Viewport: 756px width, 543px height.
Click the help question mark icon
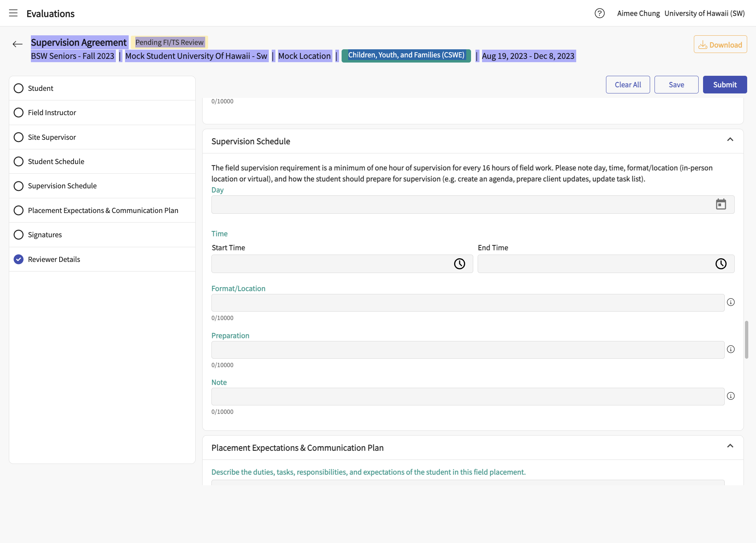click(x=599, y=13)
